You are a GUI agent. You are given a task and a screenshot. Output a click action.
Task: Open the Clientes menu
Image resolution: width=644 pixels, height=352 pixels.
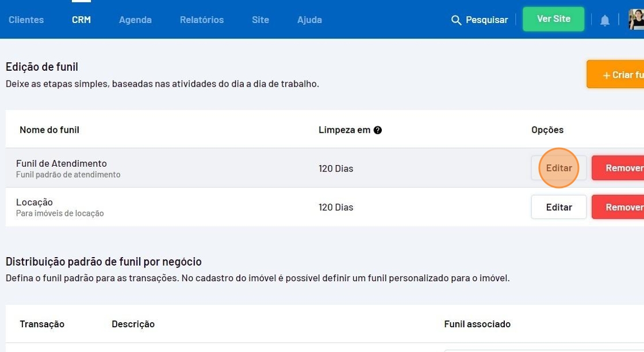click(26, 20)
